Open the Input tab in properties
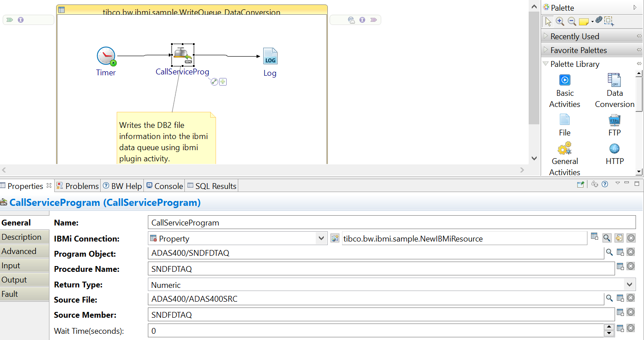This screenshot has height=340, width=644. (11, 266)
